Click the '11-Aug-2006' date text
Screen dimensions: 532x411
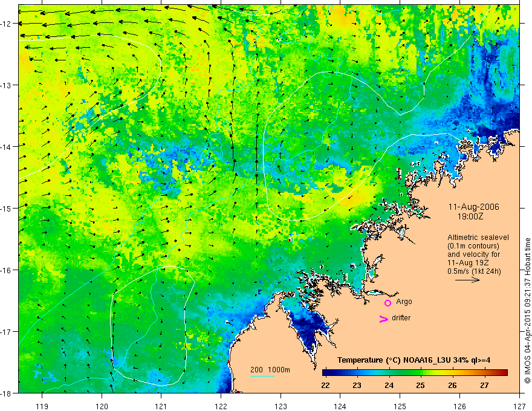[x=474, y=207]
